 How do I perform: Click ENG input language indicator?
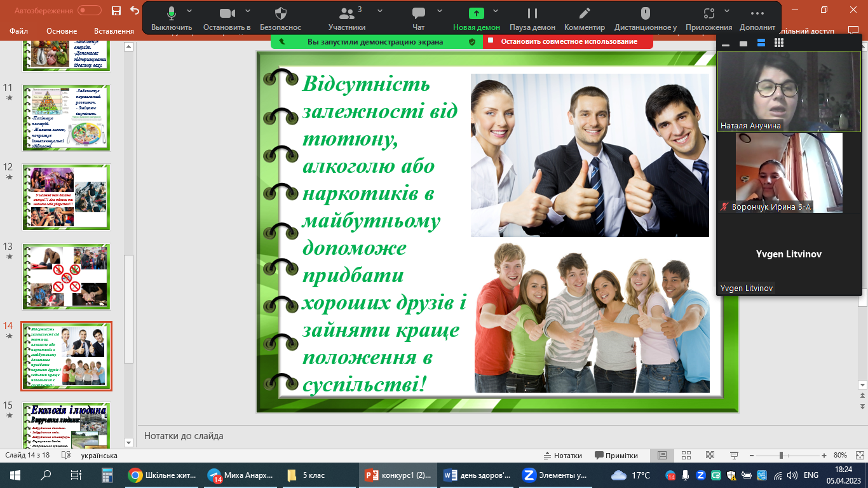click(811, 475)
